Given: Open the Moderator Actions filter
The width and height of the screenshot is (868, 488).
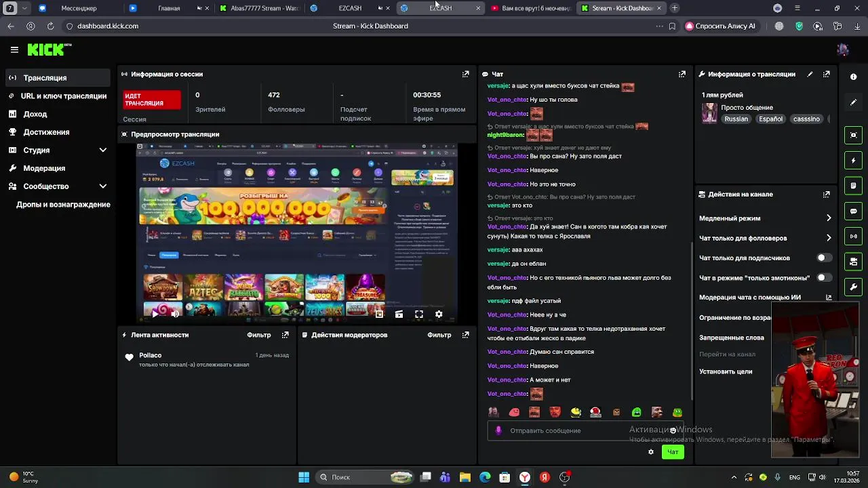Looking at the screenshot, I should [439, 335].
